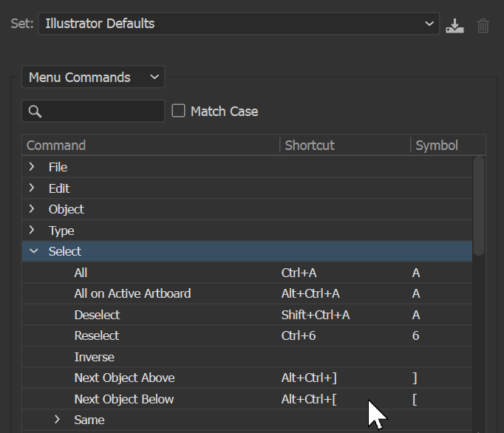Click the vertical scrollbar thumb
The width and height of the screenshot is (504, 433).
pyautogui.click(x=479, y=205)
